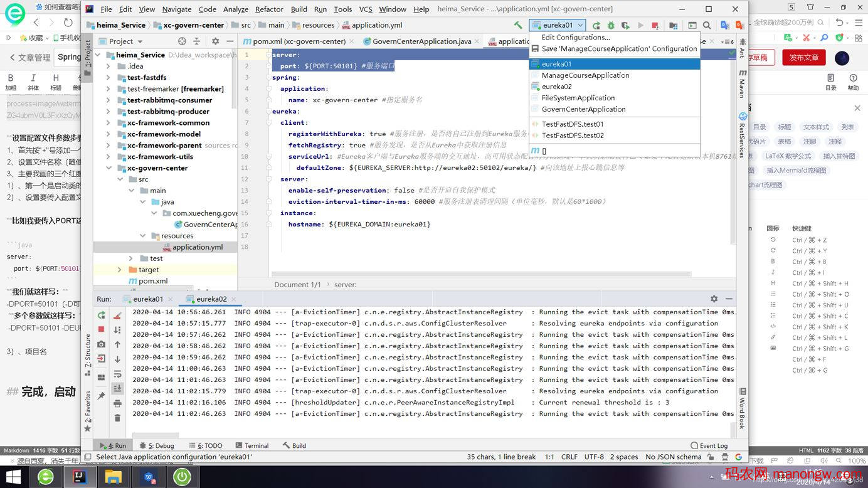The width and height of the screenshot is (868, 488).
Task: Click the thread dump camera icon
Action: tap(102, 344)
